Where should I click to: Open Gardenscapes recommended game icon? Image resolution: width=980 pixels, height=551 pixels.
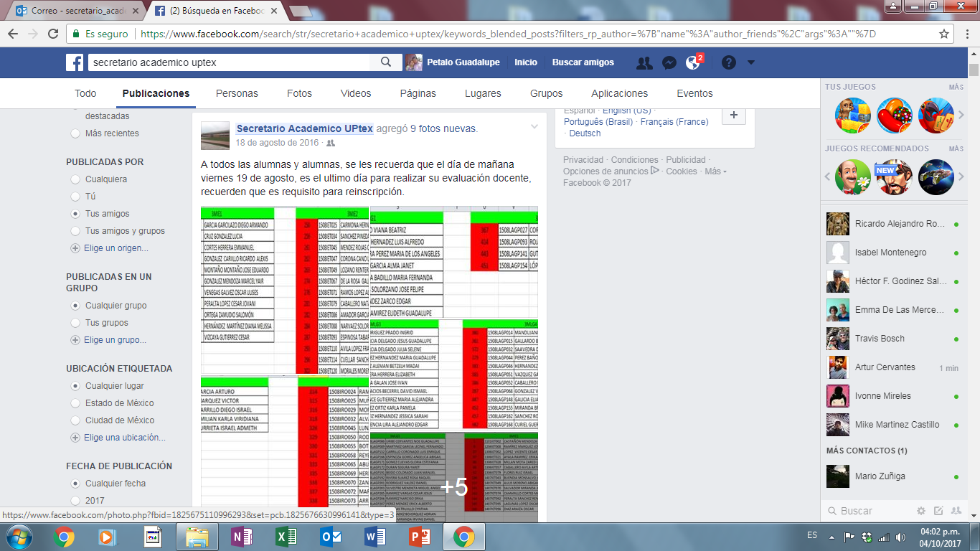tap(853, 177)
